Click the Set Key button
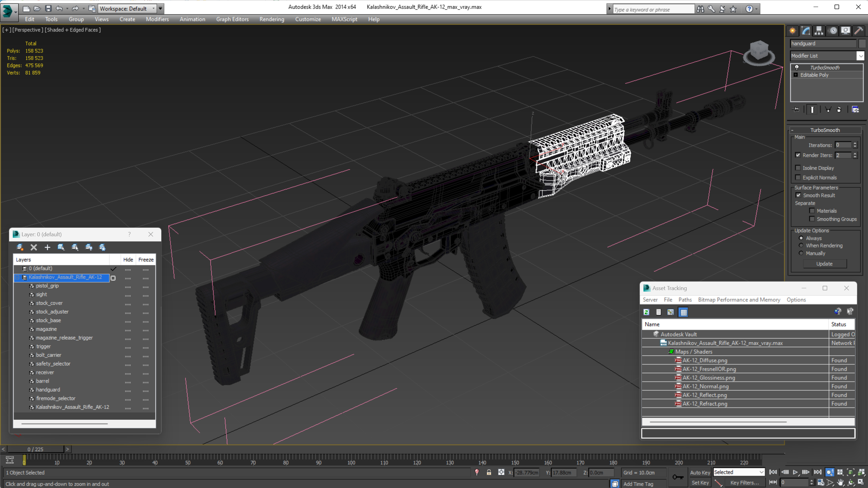868x488 pixels. click(700, 483)
